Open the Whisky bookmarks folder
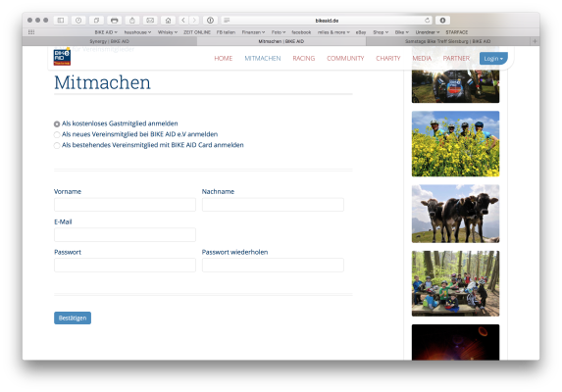This screenshot has height=392, width=562. click(168, 32)
